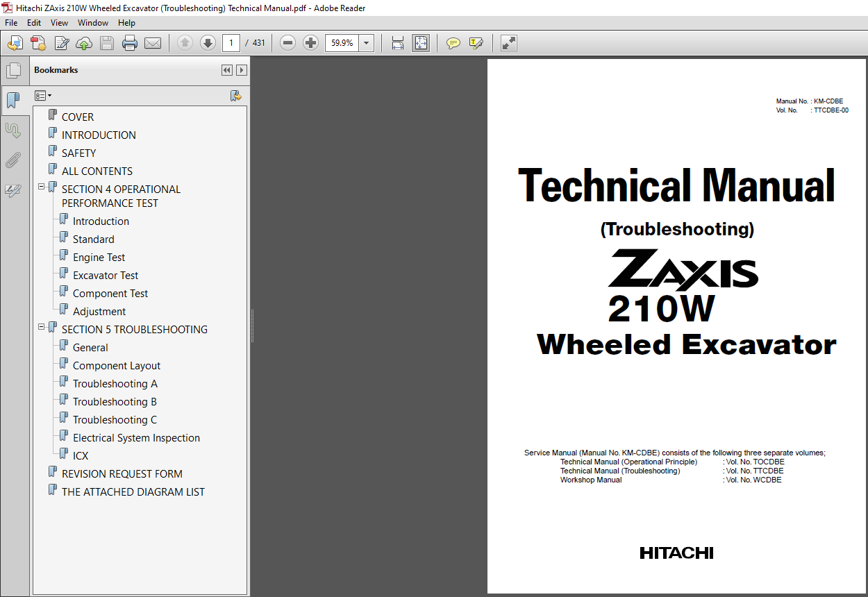Click the read mode expand icon

[x=508, y=43]
